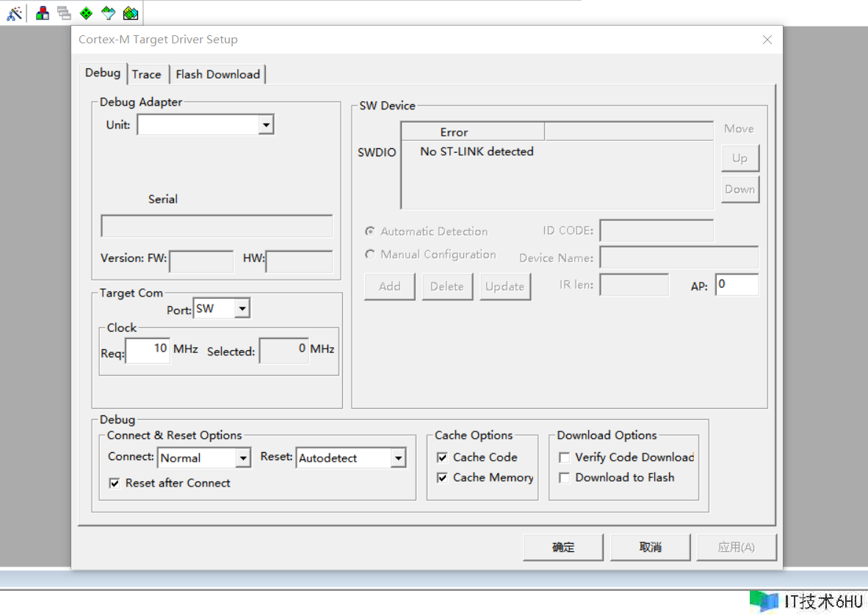This screenshot has height=615, width=868.
Task: Click the gray Manage Multi-Project Workspace icon
Action: (64, 12)
